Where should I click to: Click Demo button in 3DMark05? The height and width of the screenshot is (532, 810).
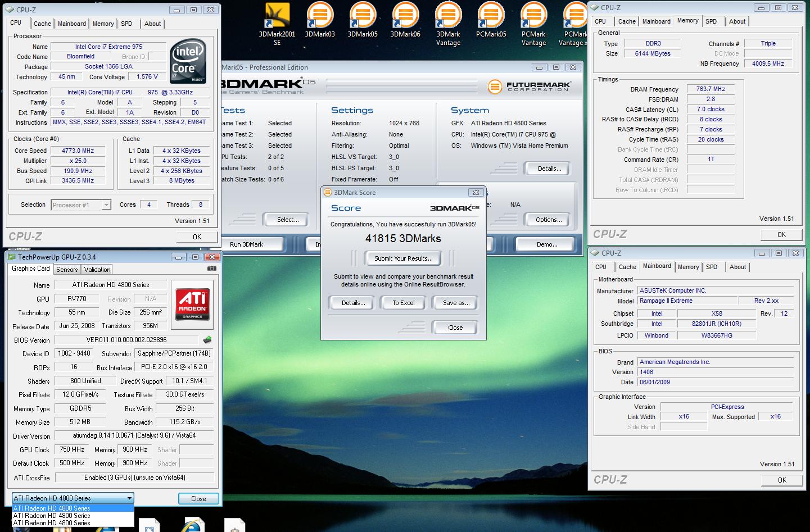point(546,244)
